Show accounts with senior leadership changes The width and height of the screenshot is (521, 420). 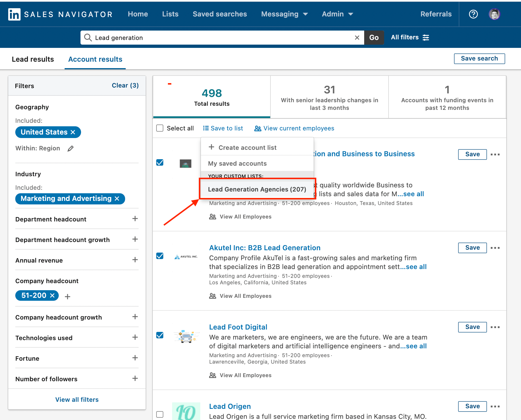(x=330, y=97)
